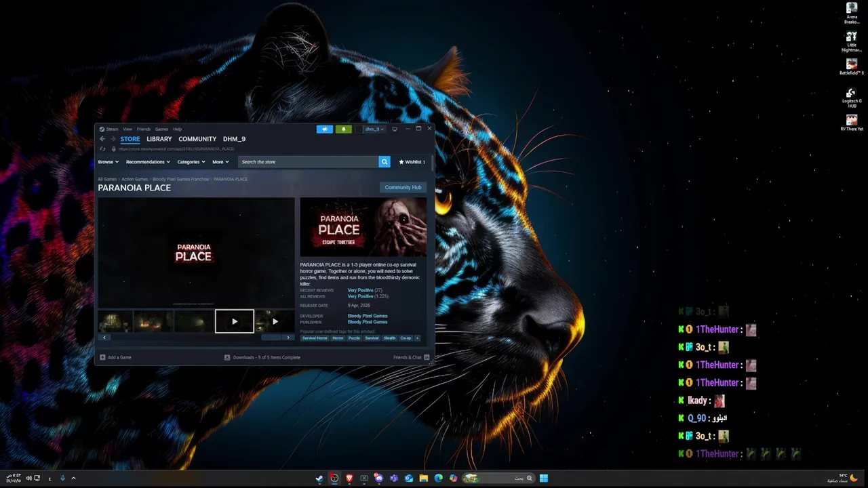
Task: Select the highlighted trailer thumbnail
Action: click(x=235, y=321)
